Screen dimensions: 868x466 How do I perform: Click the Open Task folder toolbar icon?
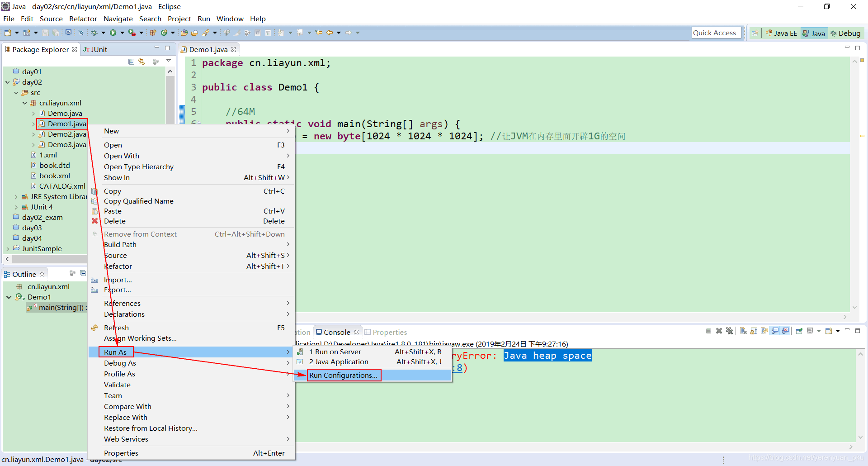coord(194,33)
